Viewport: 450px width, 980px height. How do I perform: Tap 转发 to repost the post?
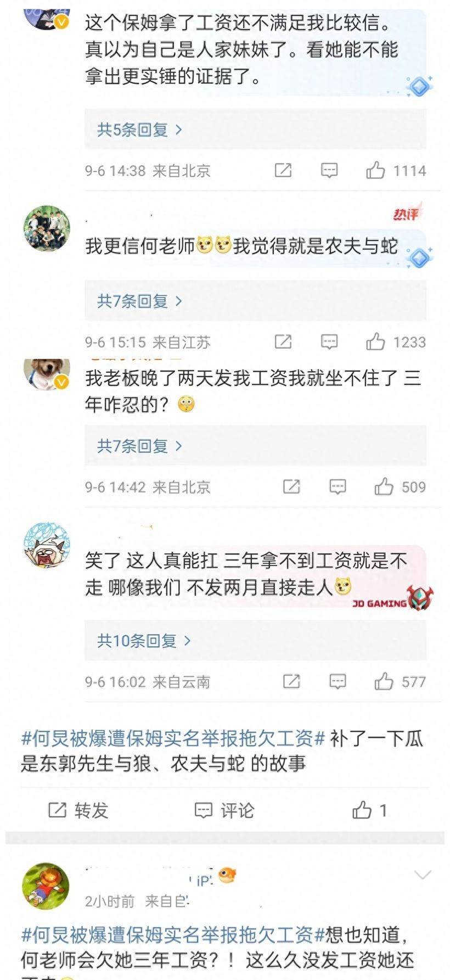point(78,810)
